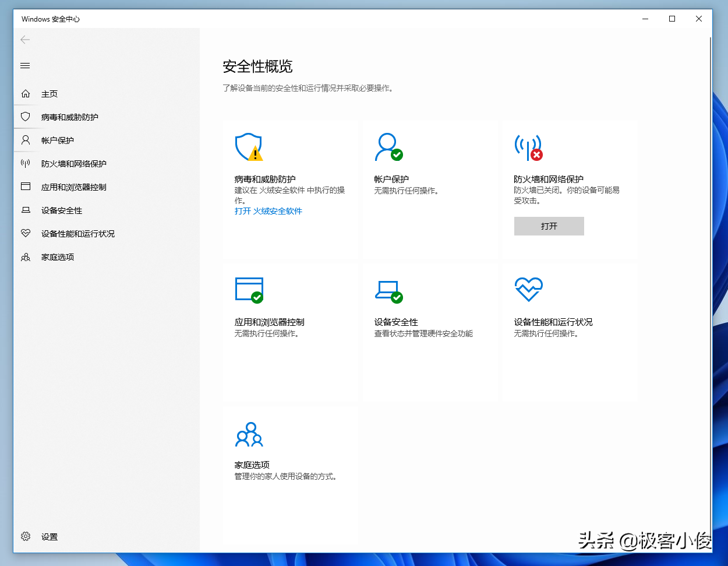Open 帐户保护 from the sidebar person icon

click(26, 140)
